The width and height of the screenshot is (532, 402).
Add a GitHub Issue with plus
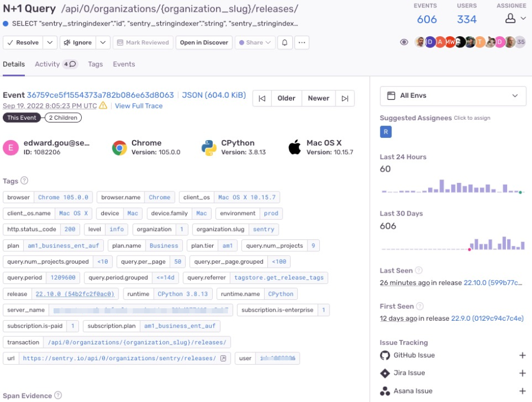[x=522, y=356]
